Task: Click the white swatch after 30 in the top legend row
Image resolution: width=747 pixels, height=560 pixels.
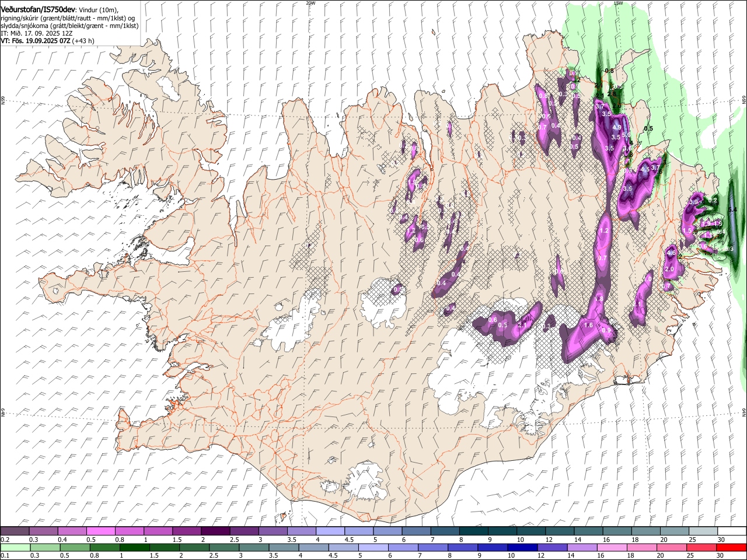Action: click(732, 531)
